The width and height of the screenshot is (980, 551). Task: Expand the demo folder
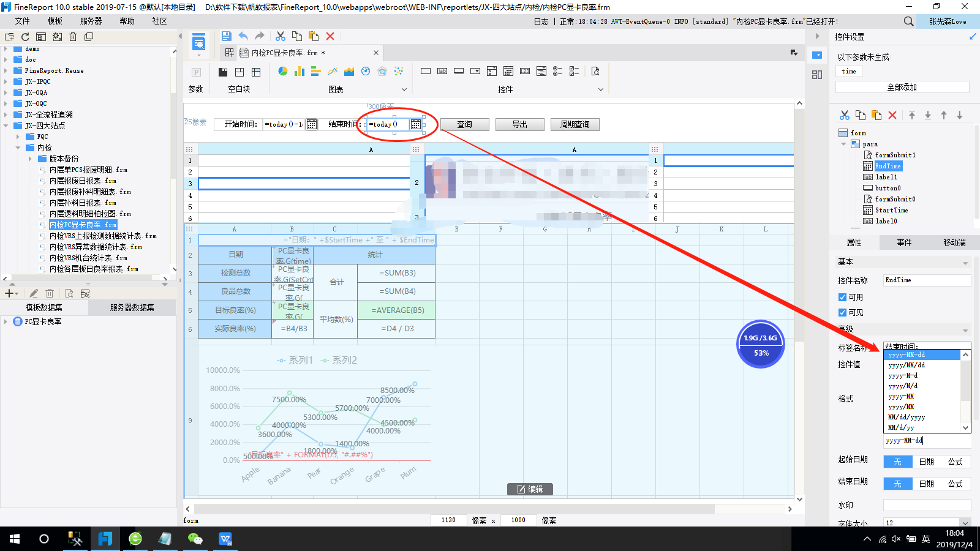pyautogui.click(x=6, y=48)
